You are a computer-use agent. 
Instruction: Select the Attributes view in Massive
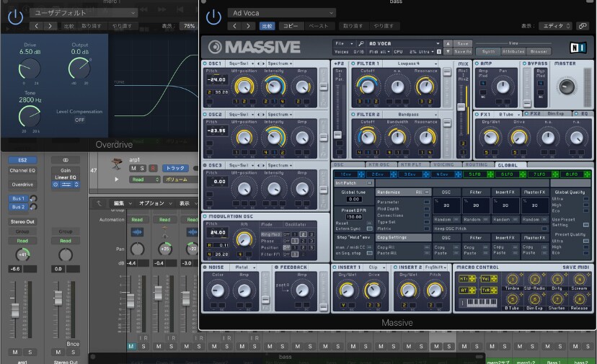click(513, 51)
